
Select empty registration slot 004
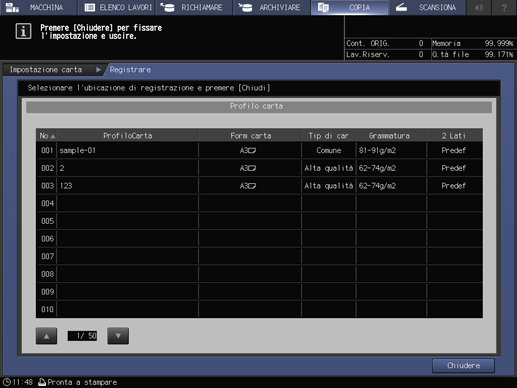259,203
